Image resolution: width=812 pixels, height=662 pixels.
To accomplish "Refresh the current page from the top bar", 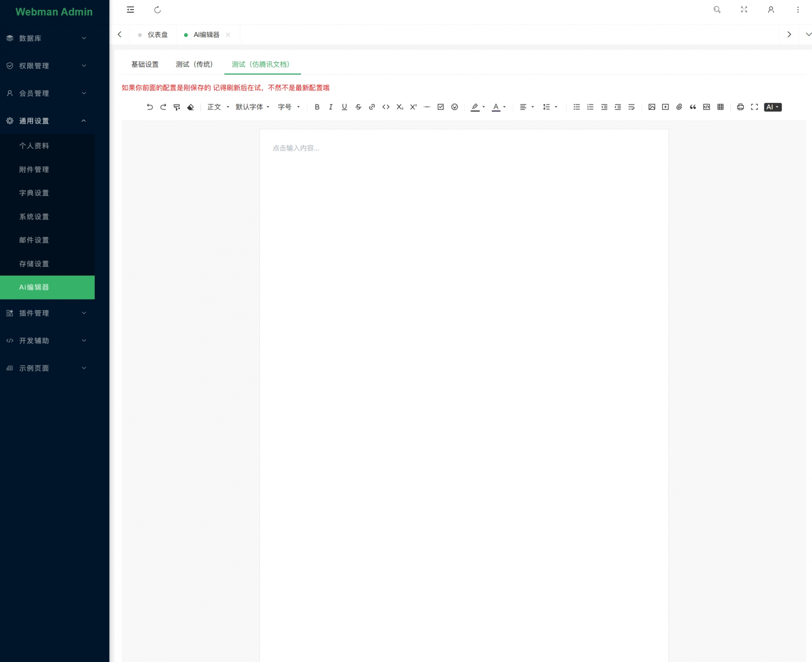I will click(157, 10).
